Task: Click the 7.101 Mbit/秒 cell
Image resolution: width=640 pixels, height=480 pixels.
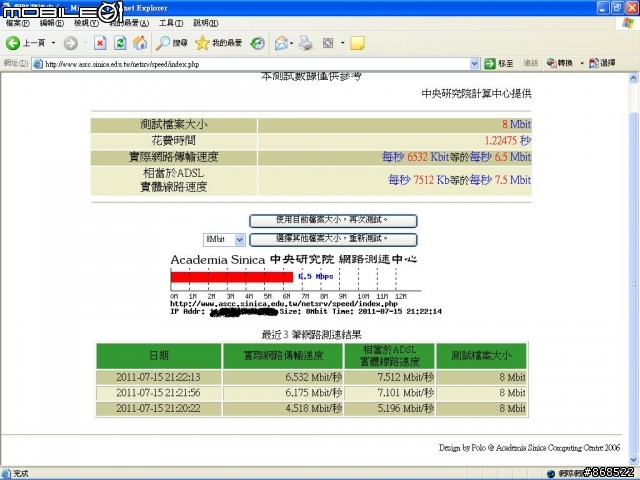Action: 389,393
